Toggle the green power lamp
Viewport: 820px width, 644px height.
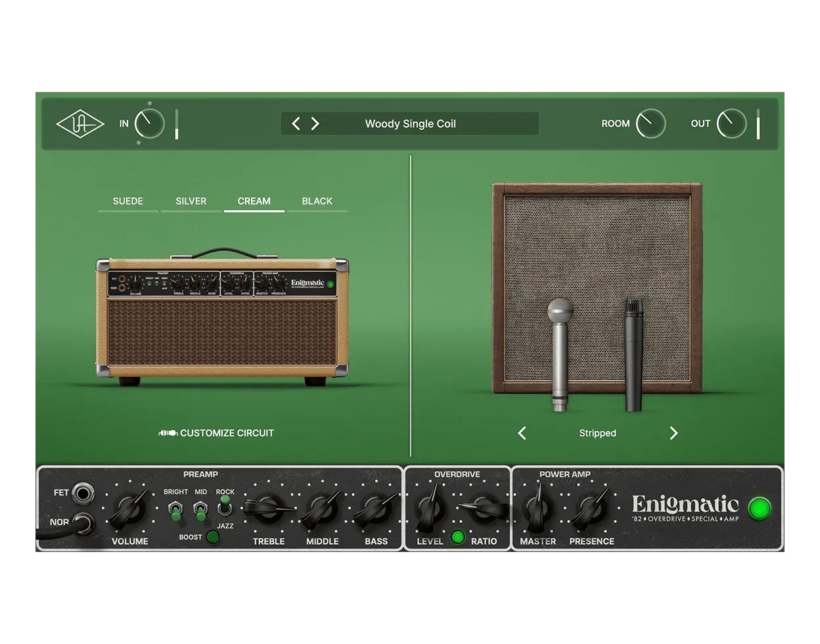tap(760, 509)
